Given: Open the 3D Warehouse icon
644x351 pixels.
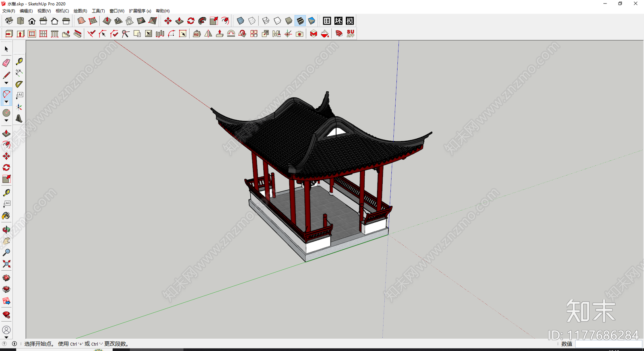Looking at the screenshot, I should click(x=6, y=278).
